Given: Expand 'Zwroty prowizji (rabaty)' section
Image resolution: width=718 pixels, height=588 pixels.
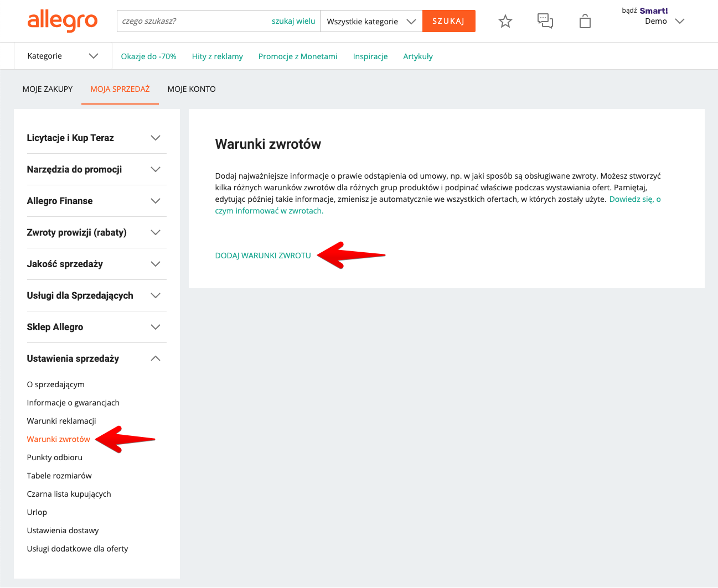Looking at the screenshot, I should click(96, 232).
